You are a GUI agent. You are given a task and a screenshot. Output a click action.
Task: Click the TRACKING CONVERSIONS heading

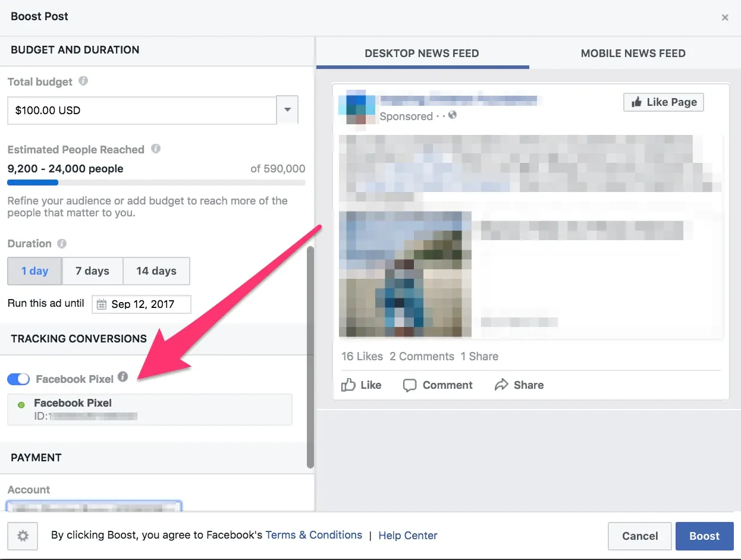coord(79,339)
